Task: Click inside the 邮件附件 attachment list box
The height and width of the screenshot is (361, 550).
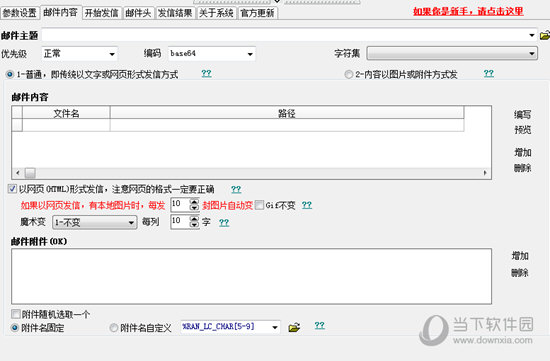Action: pos(251,276)
